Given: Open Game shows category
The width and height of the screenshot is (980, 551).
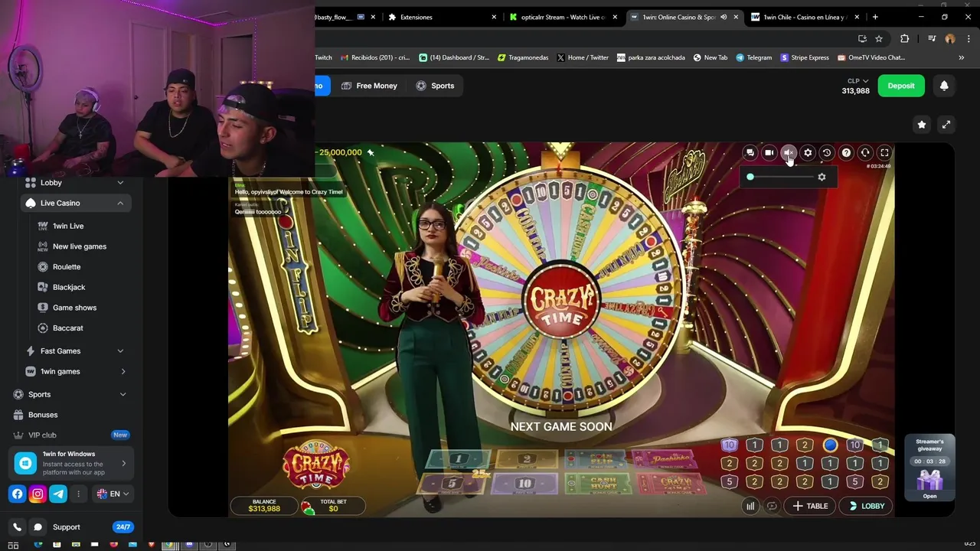Looking at the screenshot, I should [x=74, y=308].
